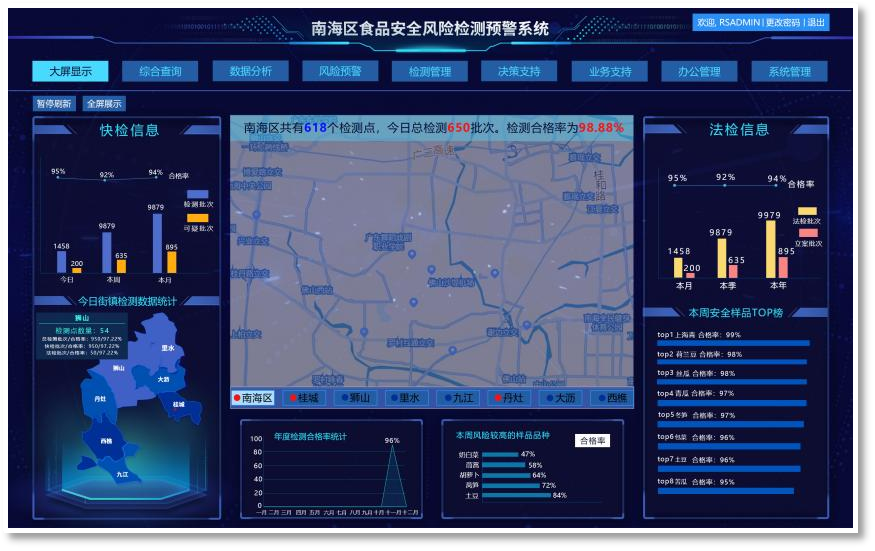Select the 桂城 district radio option
Image resolution: width=875 pixels, height=551 pixels.
coord(307,398)
